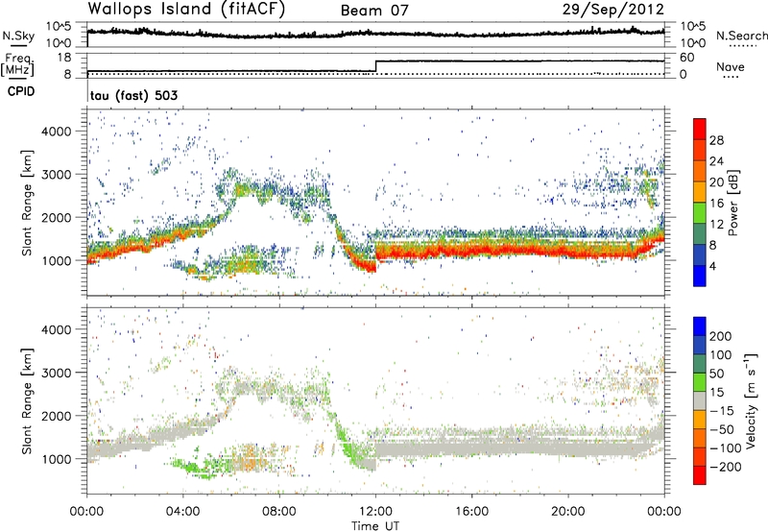Click the 3000 label on velocity panel axis
This screenshot has height=532, width=768.
pyautogui.click(x=57, y=373)
